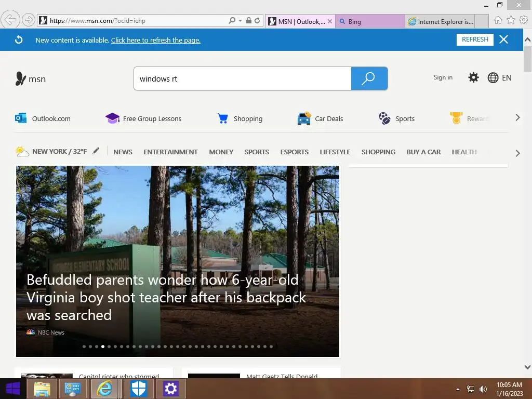Open Outlook.com shortcut
Viewport: 532px width, 399px height.
(43, 118)
